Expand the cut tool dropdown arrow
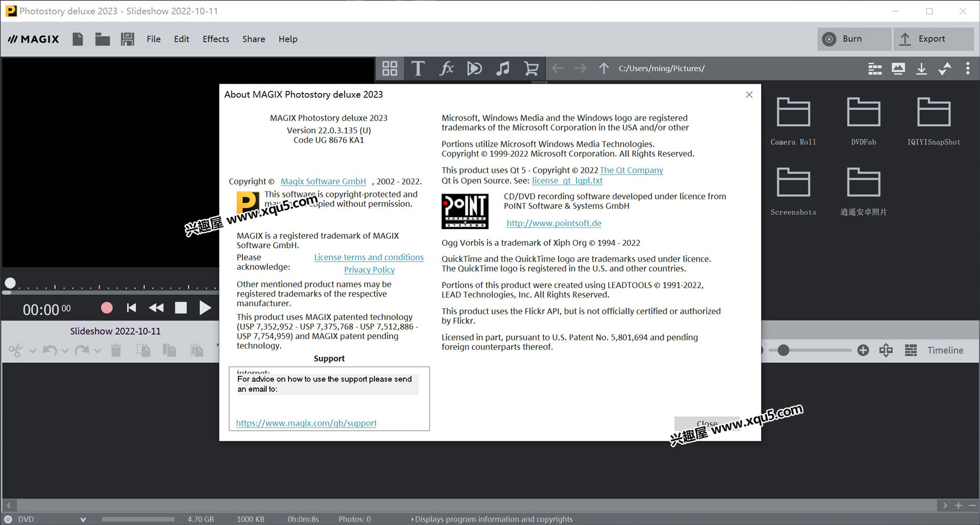The image size is (980, 525). click(33, 351)
